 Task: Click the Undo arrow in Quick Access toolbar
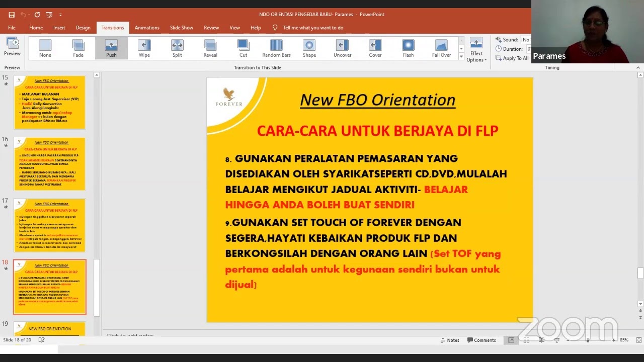[x=24, y=15]
